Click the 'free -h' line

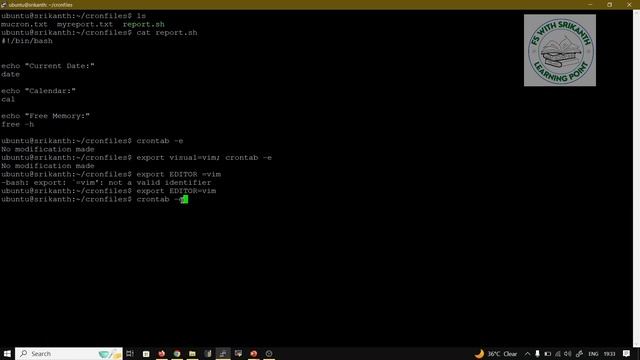point(18,124)
